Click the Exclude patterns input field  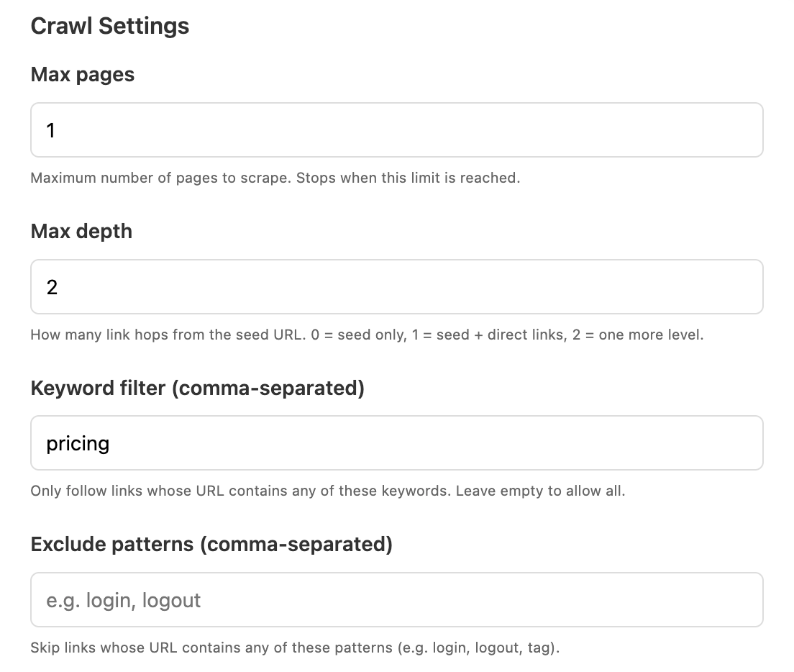(x=396, y=599)
